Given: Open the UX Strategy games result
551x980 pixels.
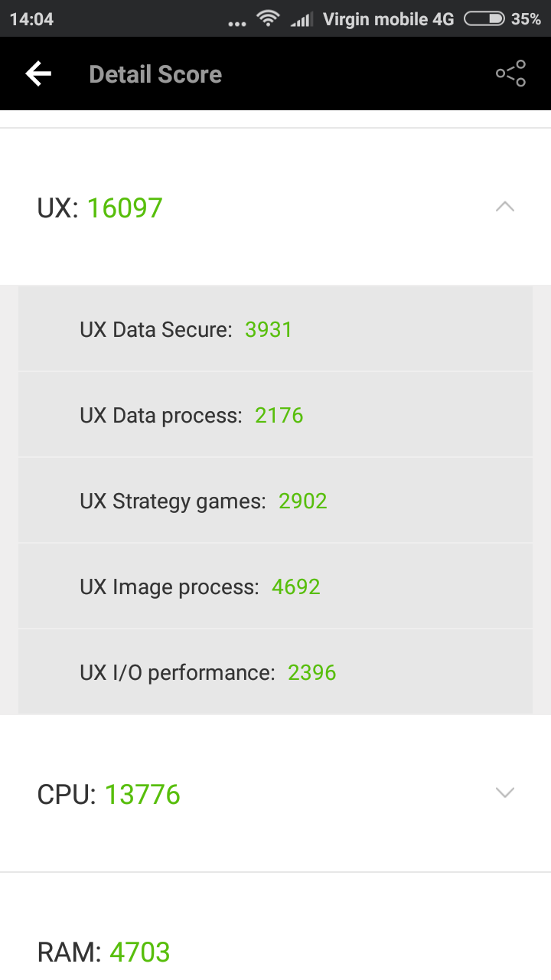Looking at the screenshot, I should click(275, 501).
